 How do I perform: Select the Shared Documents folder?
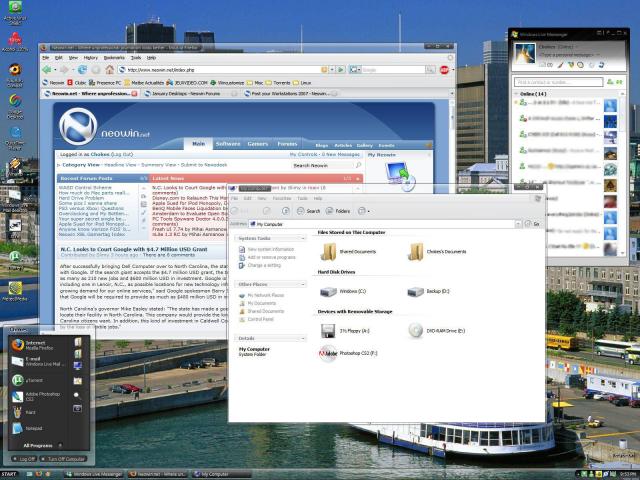(x=348, y=252)
